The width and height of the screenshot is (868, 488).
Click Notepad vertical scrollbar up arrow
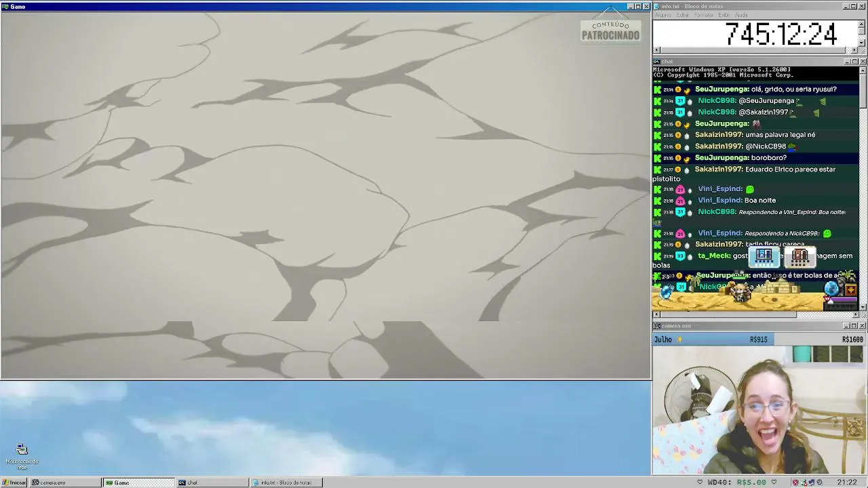pos(862,24)
